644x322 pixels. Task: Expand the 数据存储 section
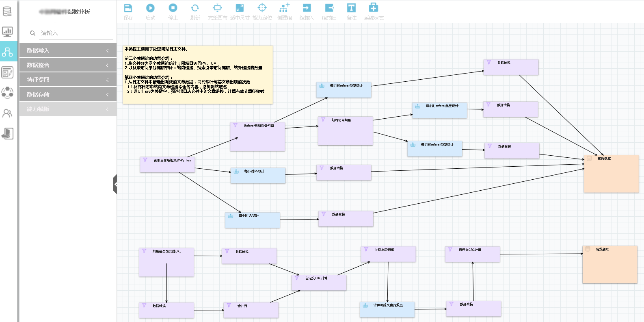tap(68, 94)
